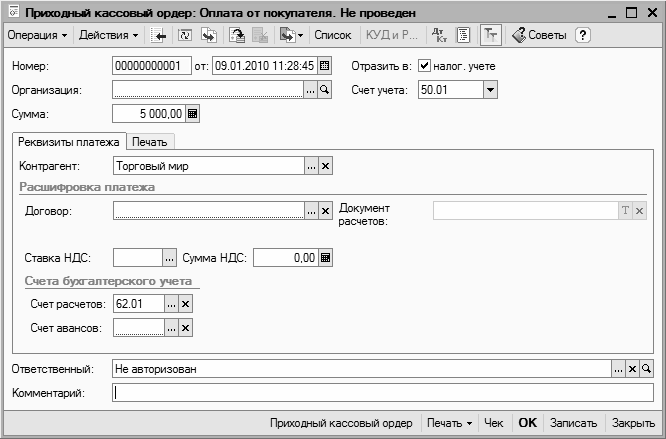
Task: Open the calculator icon beside Сумма НДС
Action: point(325,258)
